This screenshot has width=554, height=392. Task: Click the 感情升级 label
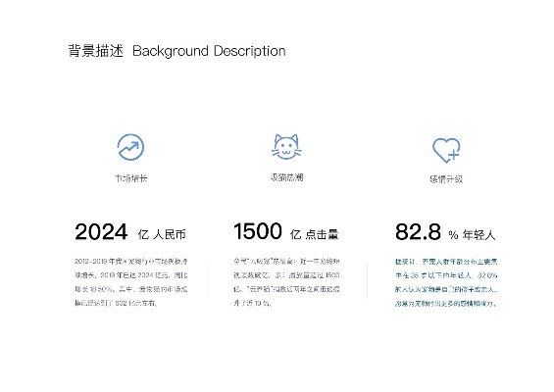pos(446,179)
